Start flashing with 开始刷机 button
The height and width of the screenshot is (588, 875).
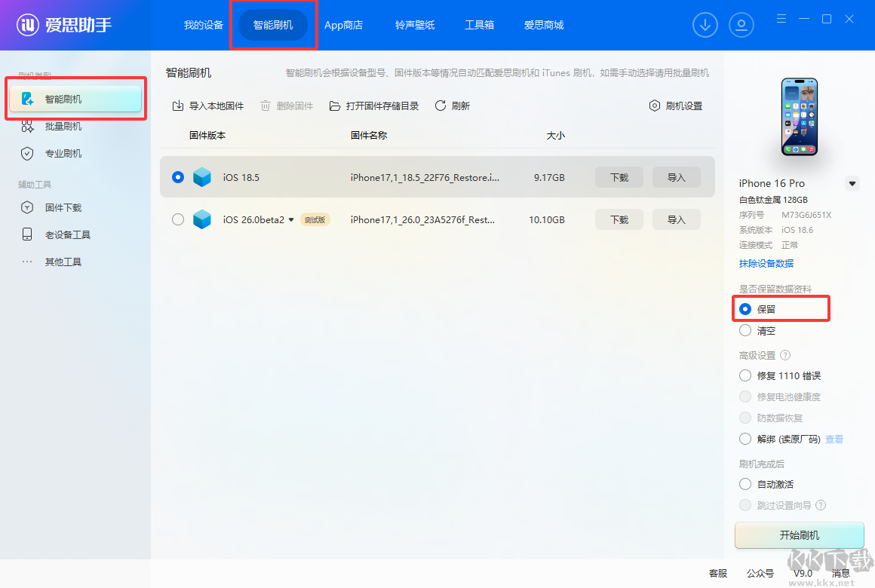coord(799,535)
